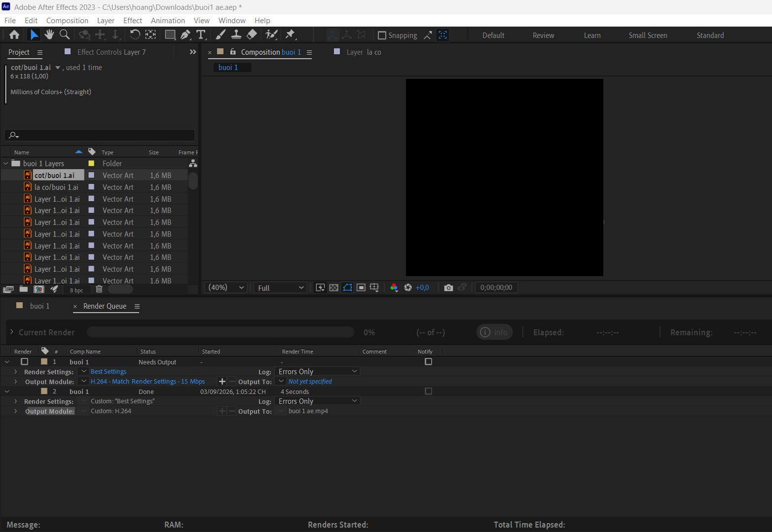772x532 pixels.
Task: Click the Project panel search field
Action: pyautogui.click(x=100, y=135)
